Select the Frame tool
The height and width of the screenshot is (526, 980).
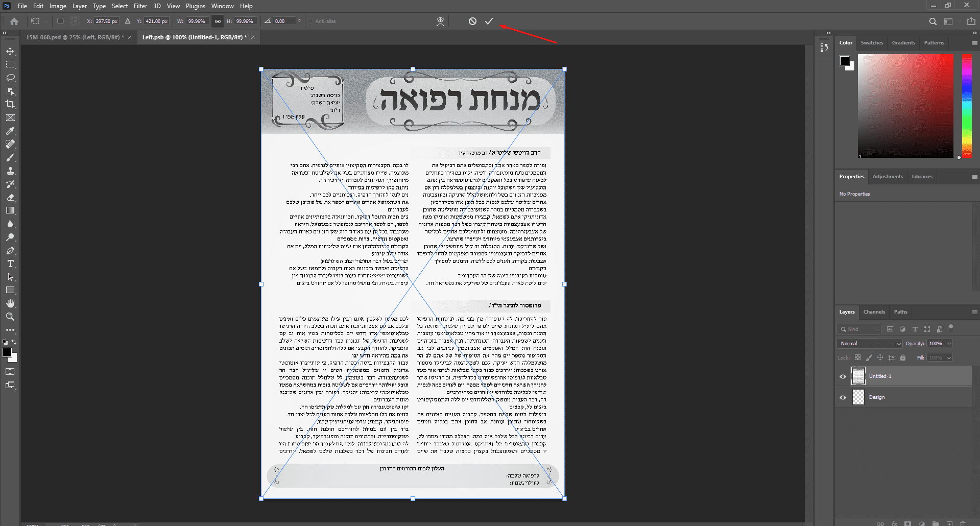[x=10, y=117]
